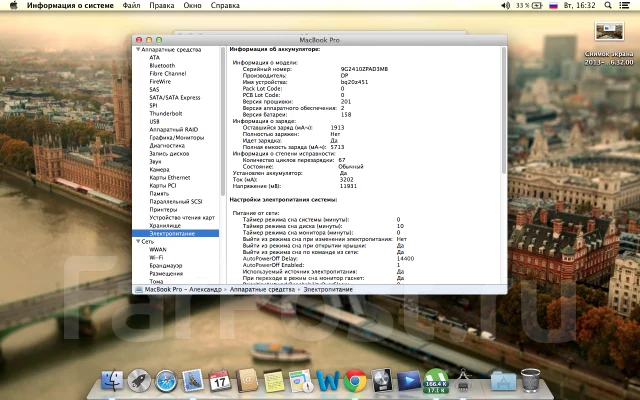Select 'Запись дисков' in sidebar
This screenshot has width=640, height=400.
(x=169, y=153)
